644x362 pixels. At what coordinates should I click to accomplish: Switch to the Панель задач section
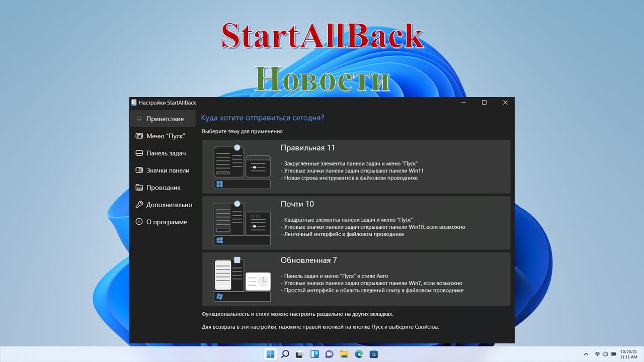tap(163, 153)
